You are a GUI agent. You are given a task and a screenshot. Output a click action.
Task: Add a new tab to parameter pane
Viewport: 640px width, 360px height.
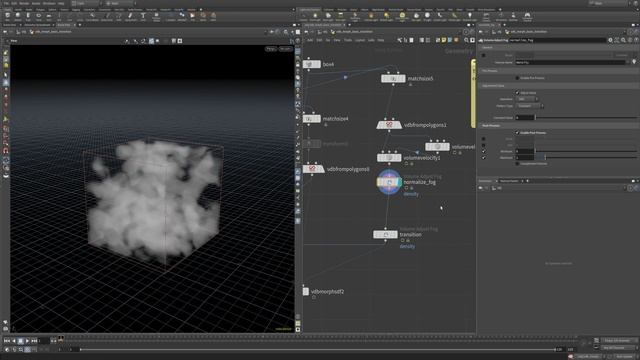tap(504, 25)
